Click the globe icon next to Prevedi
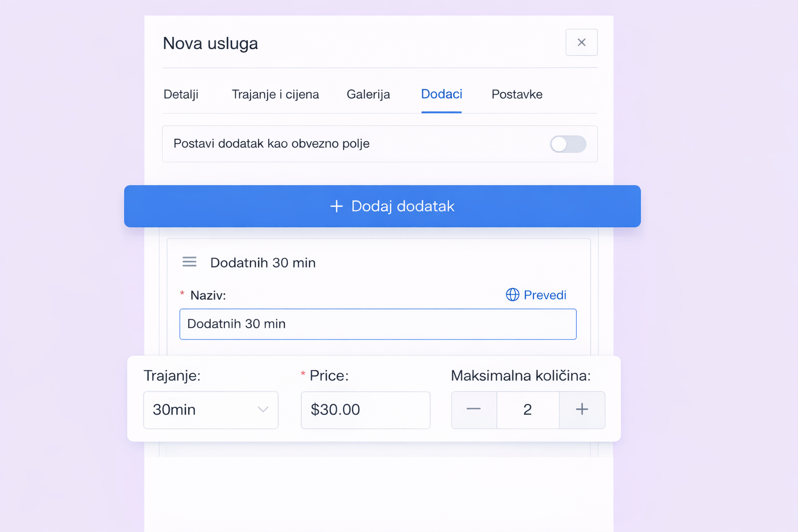Image resolution: width=798 pixels, height=532 pixels. [x=512, y=295]
